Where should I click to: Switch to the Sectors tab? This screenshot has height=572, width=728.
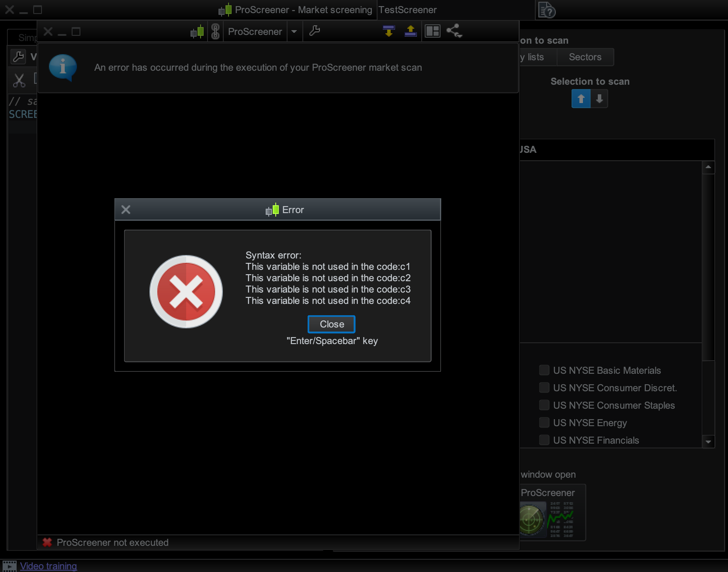pos(585,57)
